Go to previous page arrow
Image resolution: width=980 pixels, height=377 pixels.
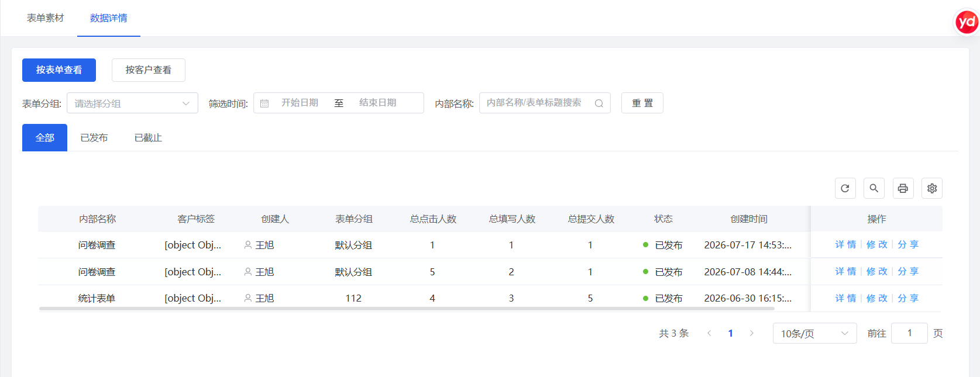[x=709, y=333]
